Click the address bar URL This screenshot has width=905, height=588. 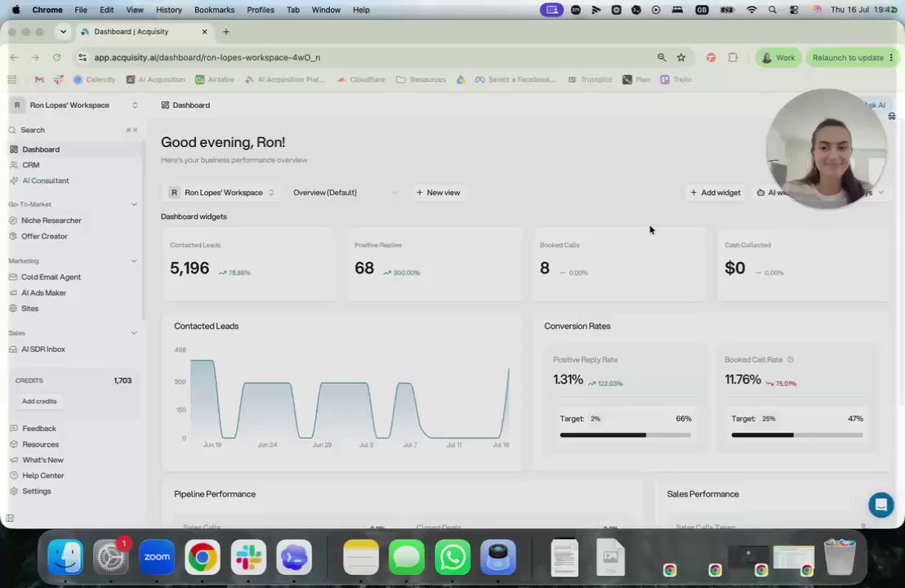[207, 57]
